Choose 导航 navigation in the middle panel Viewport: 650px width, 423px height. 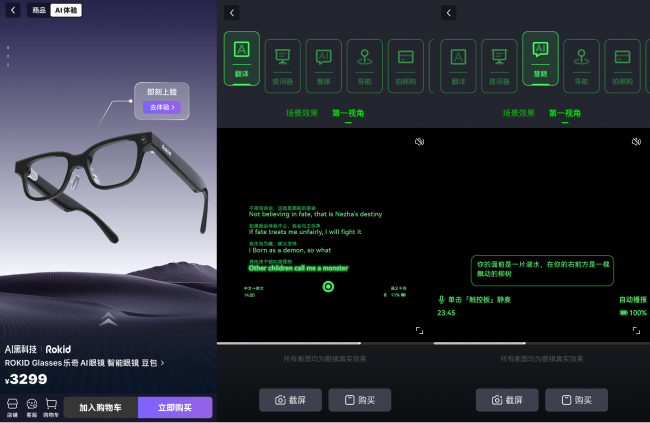pyautogui.click(x=365, y=66)
